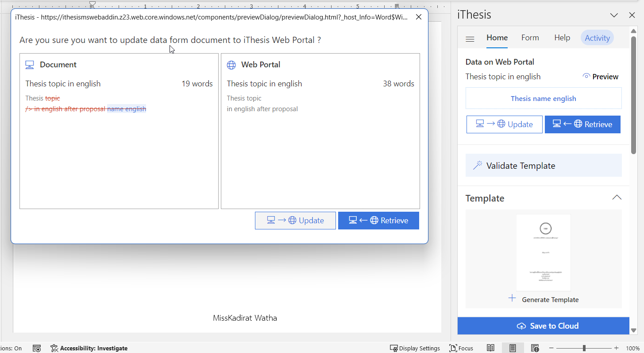Open the Help tab
This screenshot has height=353, width=644.
pos(562,38)
